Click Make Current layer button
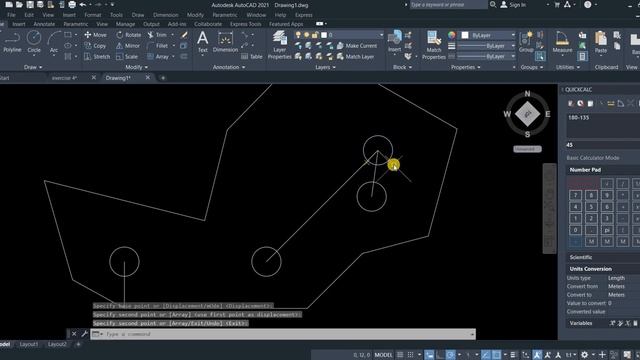 tap(357, 46)
